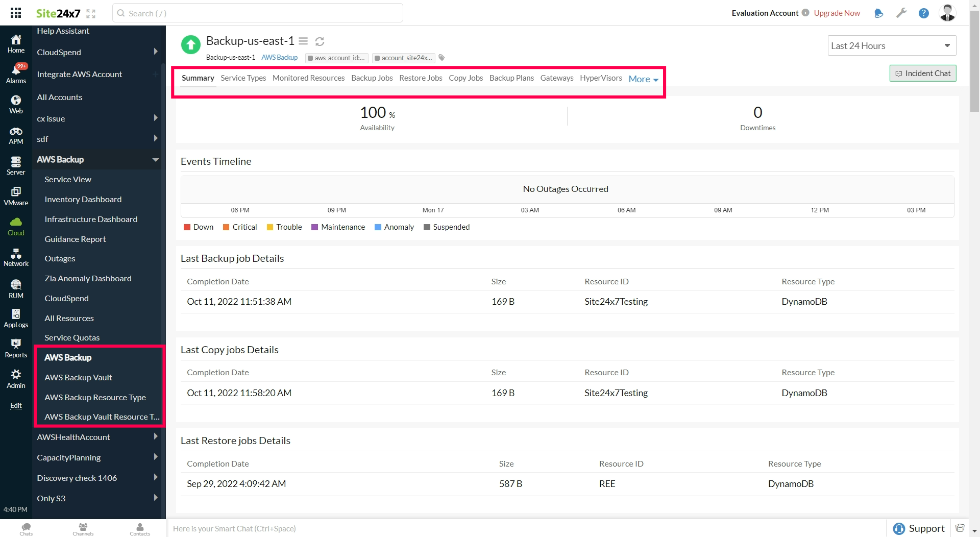
Task: Collapse the AWS Backup sidebar section
Action: 155,159
